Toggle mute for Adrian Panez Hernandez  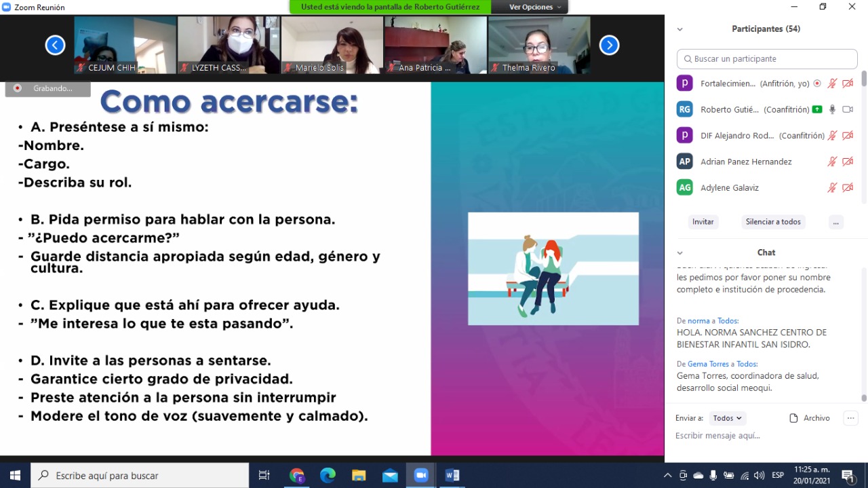tap(832, 162)
